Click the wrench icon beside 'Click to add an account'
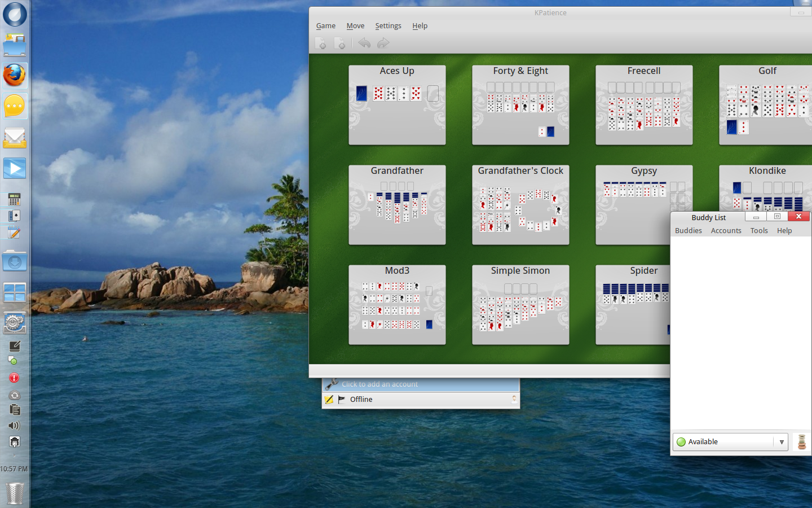Screen dimensions: 812x508 pyautogui.click(x=332, y=384)
